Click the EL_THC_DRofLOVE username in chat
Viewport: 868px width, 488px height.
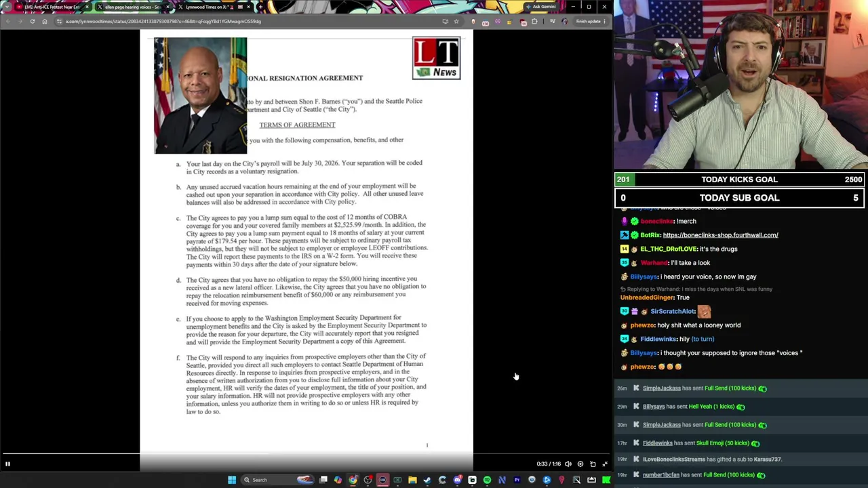tap(669, 249)
